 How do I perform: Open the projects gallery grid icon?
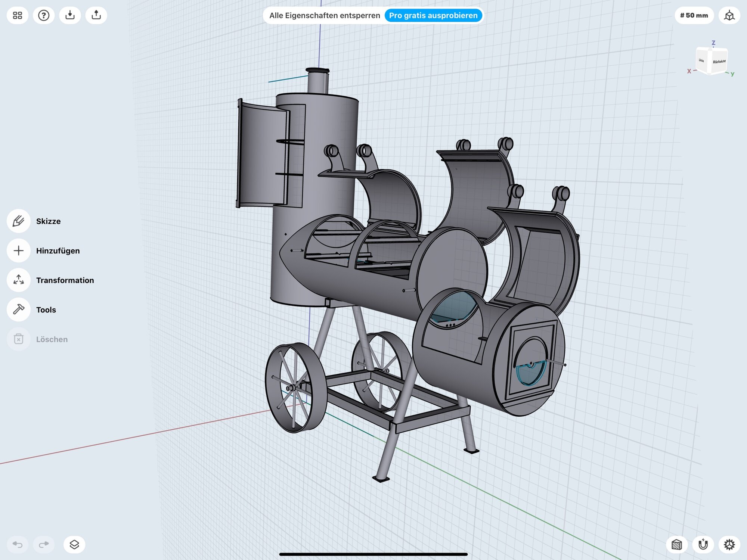[x=18, y=15]
